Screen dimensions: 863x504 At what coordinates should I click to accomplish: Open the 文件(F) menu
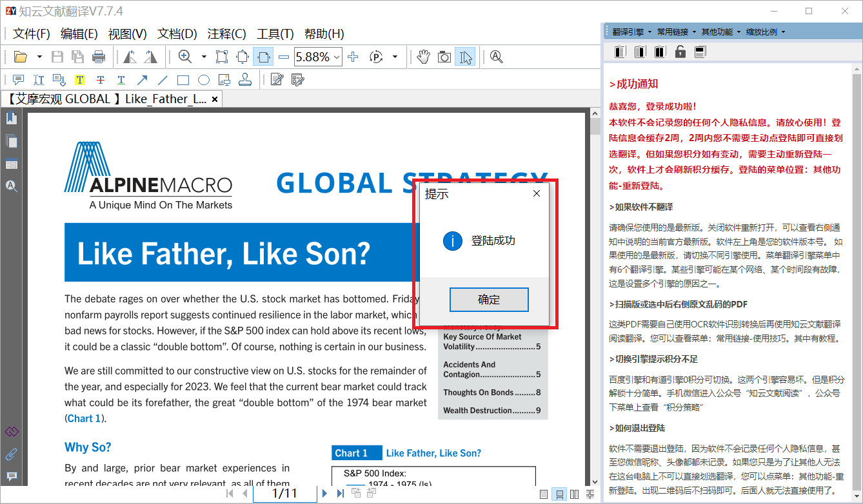click(x=32, y=34)
